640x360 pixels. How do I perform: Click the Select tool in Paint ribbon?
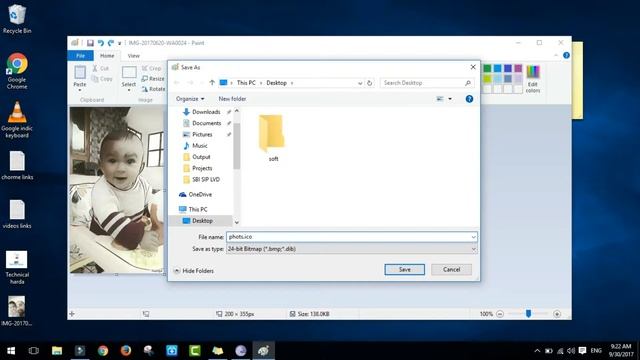coord(129,78)
